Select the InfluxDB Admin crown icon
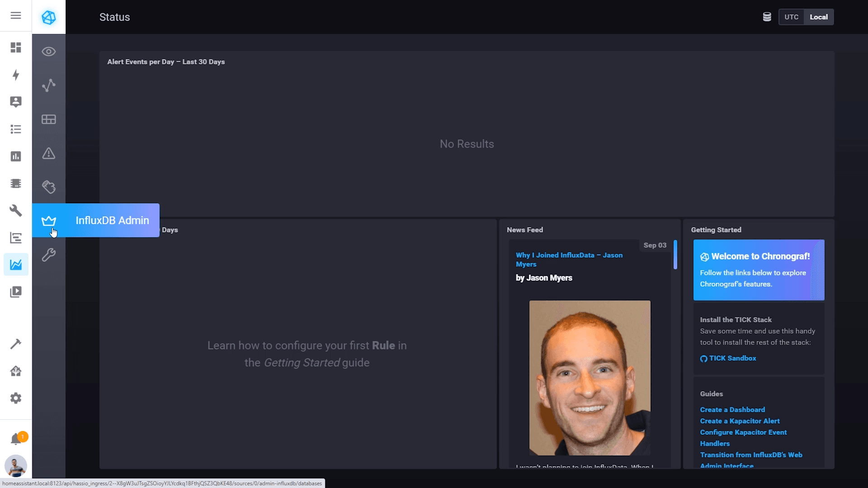Screen dimensions: 868x488 pos(49,221)
